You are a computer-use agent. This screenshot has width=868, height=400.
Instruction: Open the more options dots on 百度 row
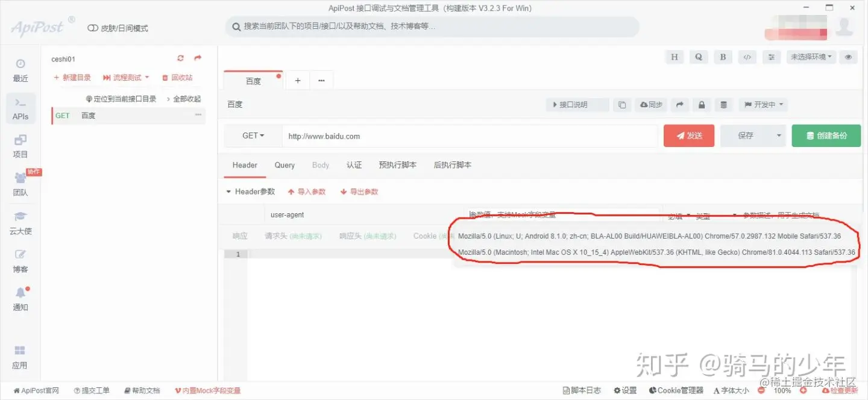coord(198,115)
